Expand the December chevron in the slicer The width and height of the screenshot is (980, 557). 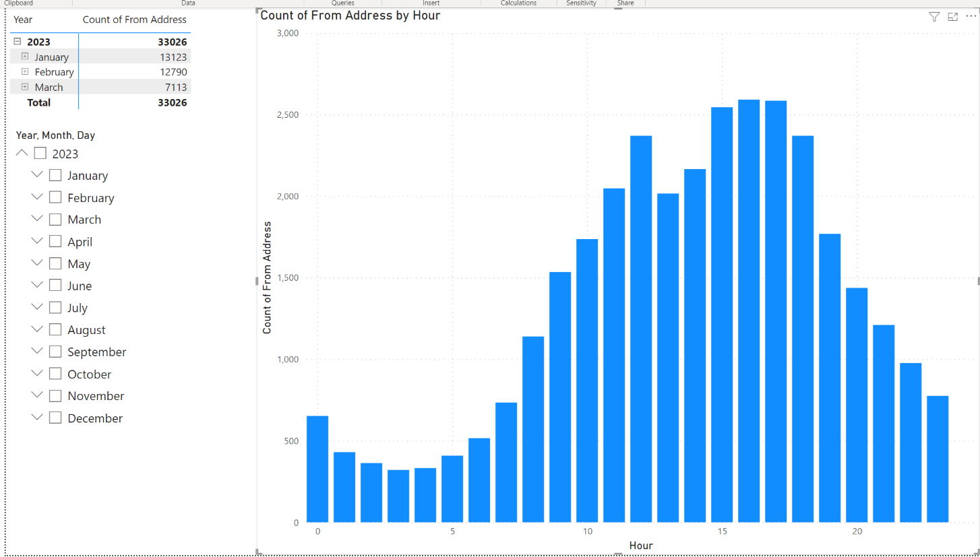[37, 417]
